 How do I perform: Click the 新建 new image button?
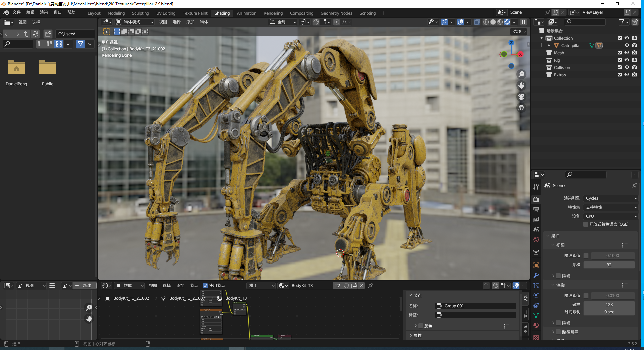[84, 286]
